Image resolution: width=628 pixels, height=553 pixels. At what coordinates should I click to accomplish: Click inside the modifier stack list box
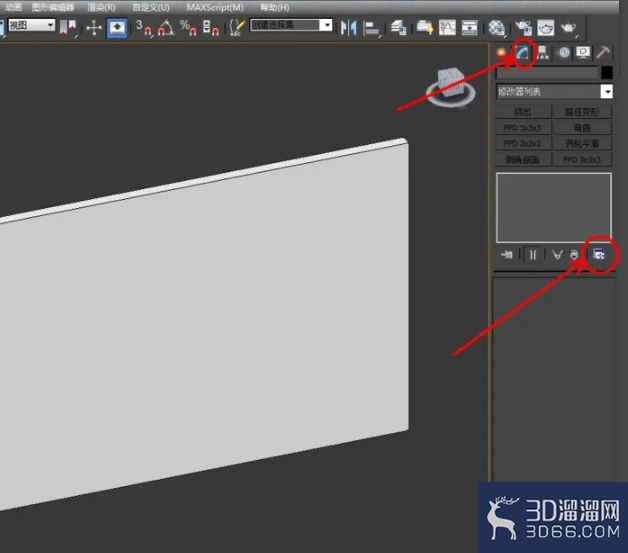tap(554, 208)
